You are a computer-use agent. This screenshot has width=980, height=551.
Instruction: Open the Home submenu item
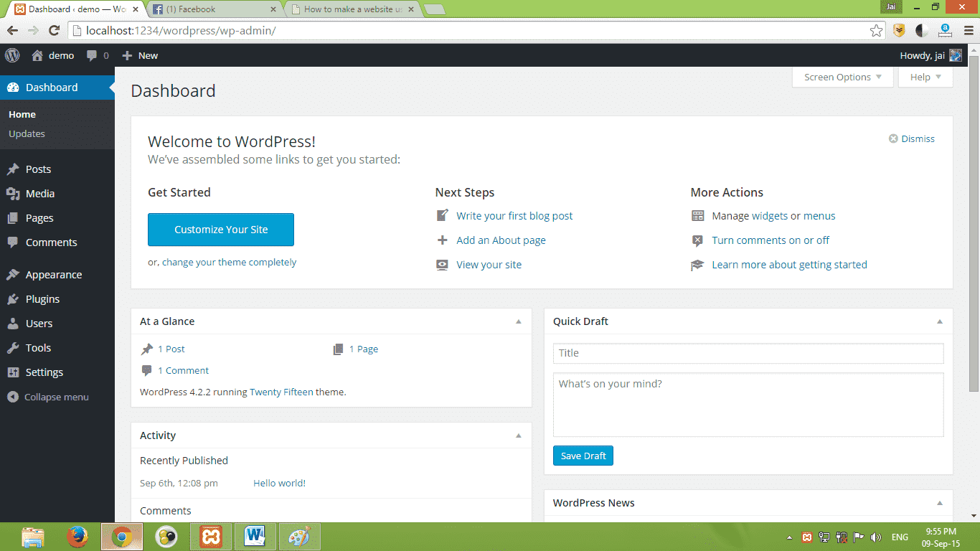(22, 114)
